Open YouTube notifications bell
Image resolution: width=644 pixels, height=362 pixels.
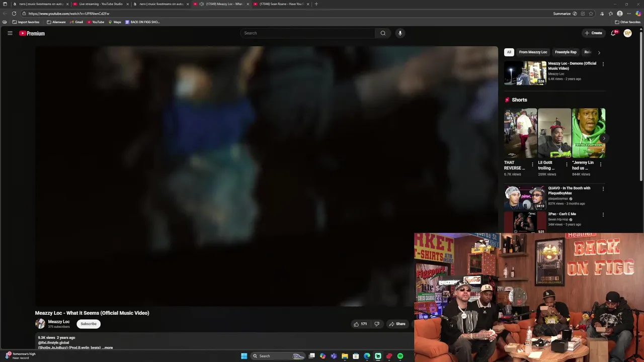613,33
